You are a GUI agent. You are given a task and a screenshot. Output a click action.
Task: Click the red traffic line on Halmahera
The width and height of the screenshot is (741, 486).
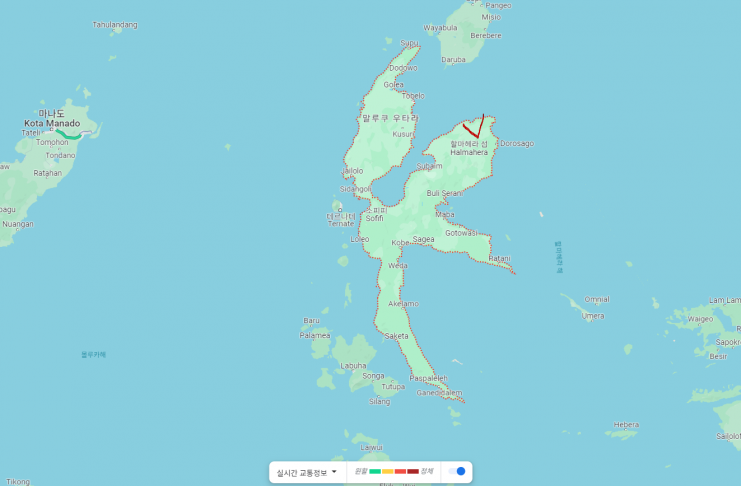[473, 129]
